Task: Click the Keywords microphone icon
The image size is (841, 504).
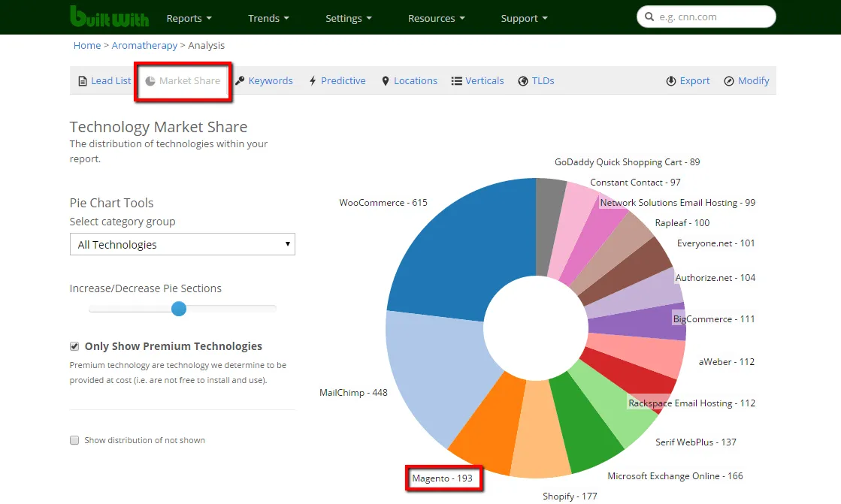Action: (240, 81)
